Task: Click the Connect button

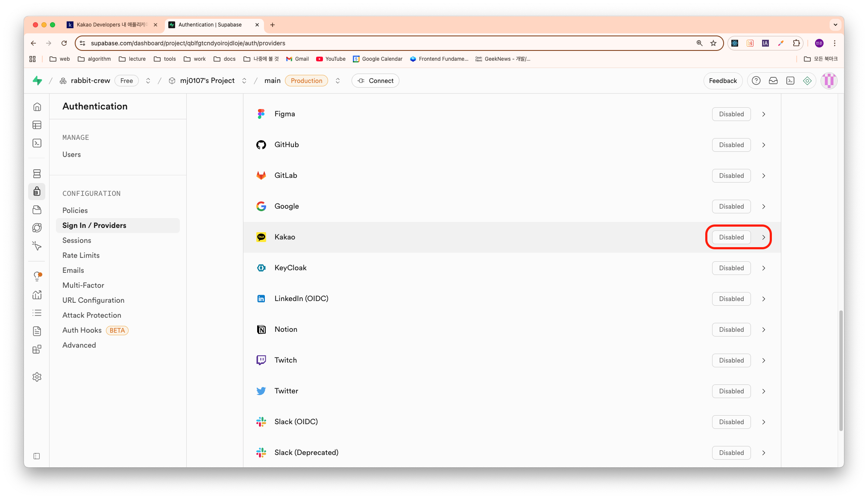Action: (375, 81)
